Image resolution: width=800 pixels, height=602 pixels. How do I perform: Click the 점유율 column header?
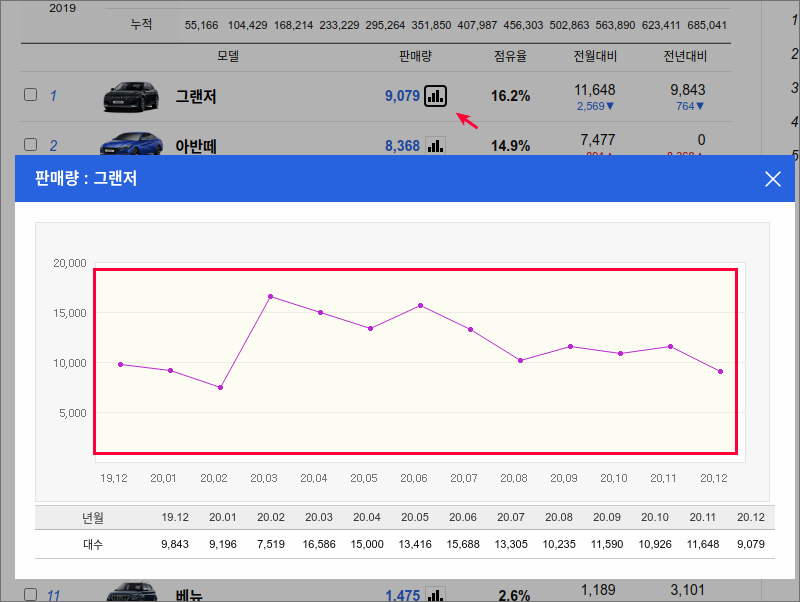tap(510, 56)
